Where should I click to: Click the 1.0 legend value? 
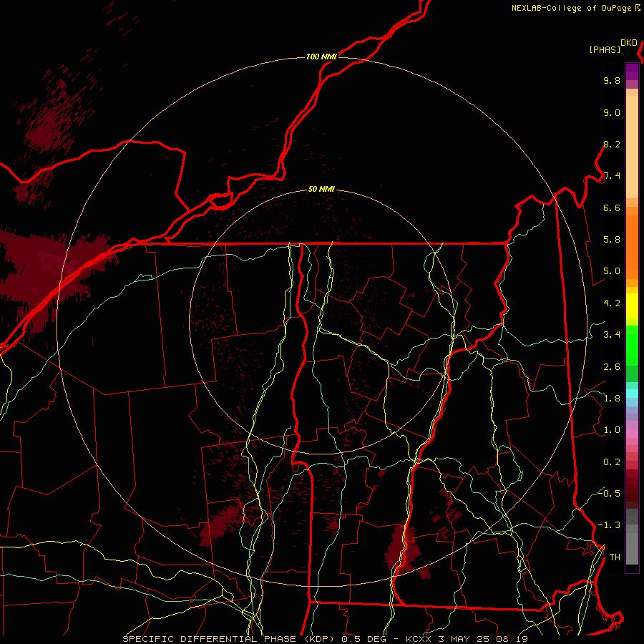coord(612,429)
